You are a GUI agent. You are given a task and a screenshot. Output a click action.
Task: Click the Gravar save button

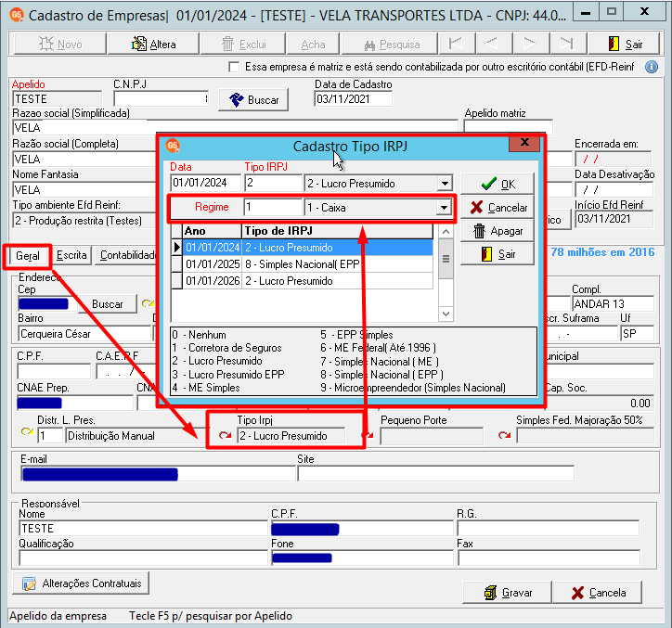pyautogui.click(x=508, y=593)
